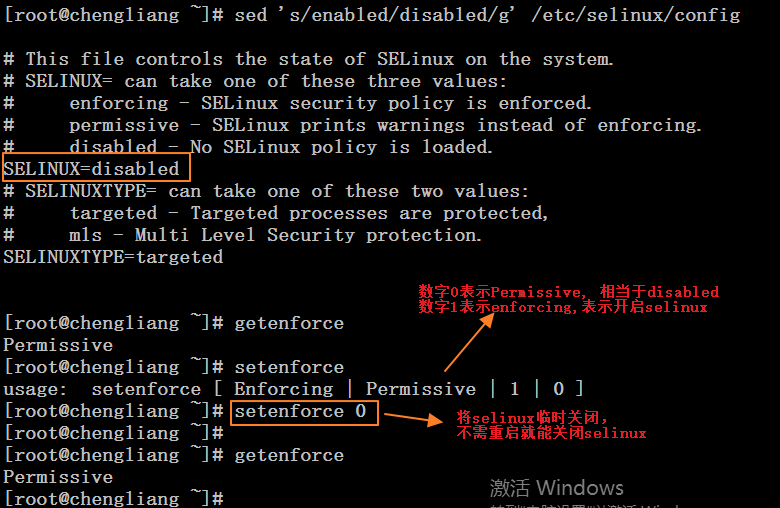
Task: Click the 'targeted - Targeted processes' comment line
Action: click(276, 213)
